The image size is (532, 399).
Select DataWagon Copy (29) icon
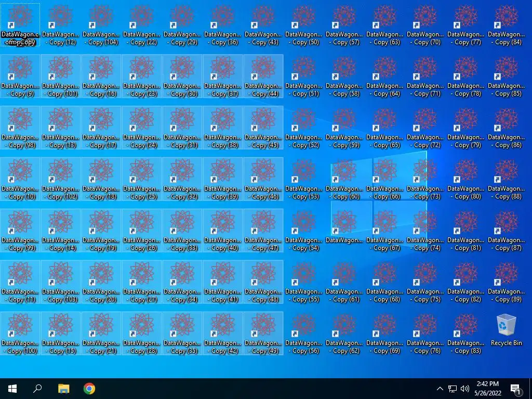[x=182, y=25]
